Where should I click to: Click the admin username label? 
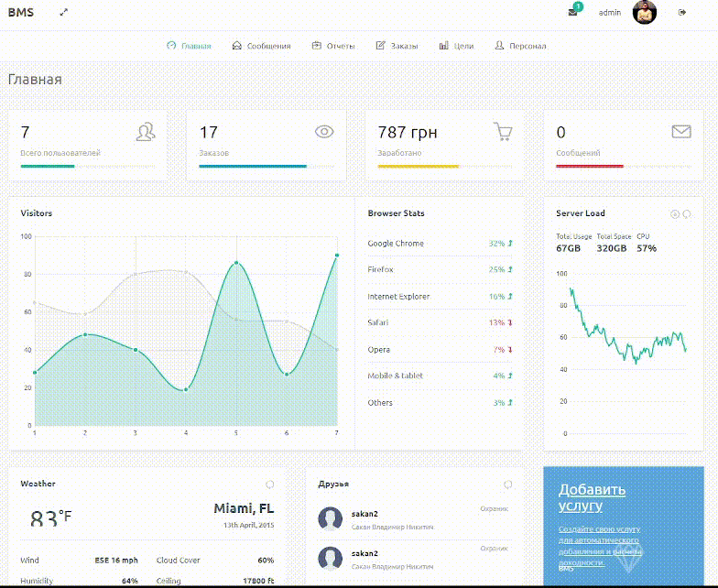click(610, 13)
